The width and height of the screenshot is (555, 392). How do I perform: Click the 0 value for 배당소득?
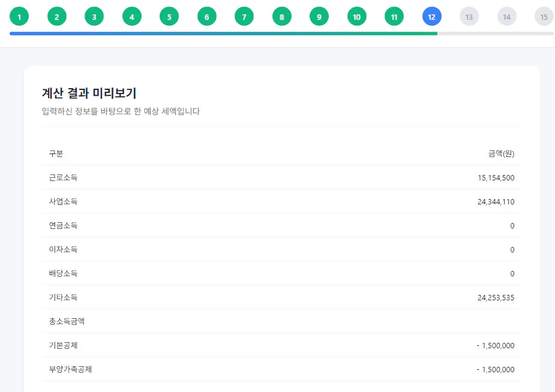point(512,273)
